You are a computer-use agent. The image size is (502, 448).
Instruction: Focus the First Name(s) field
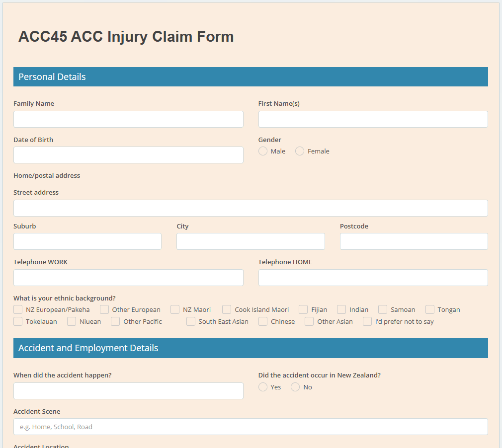[x=373, y=119]
